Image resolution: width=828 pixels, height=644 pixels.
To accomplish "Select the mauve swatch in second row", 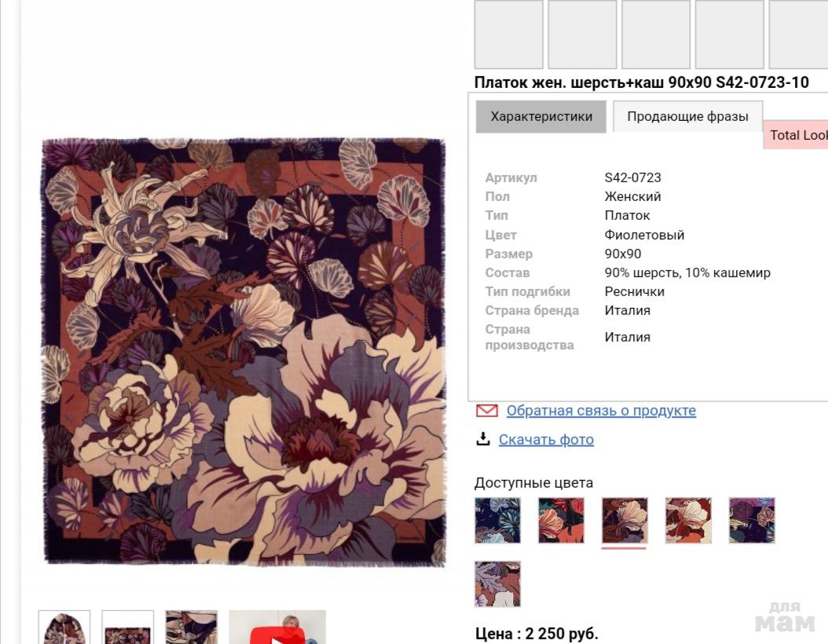I will (497, 584).
